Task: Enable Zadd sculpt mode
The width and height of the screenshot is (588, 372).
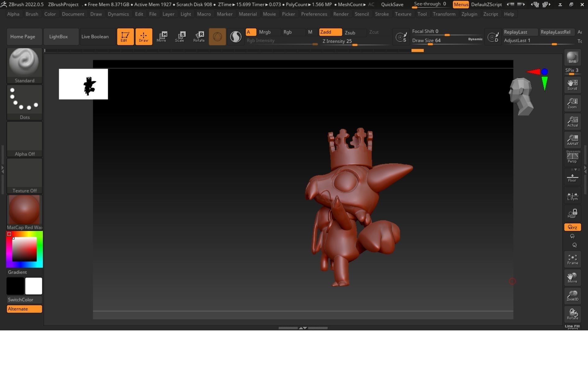Action: (330, 32)
